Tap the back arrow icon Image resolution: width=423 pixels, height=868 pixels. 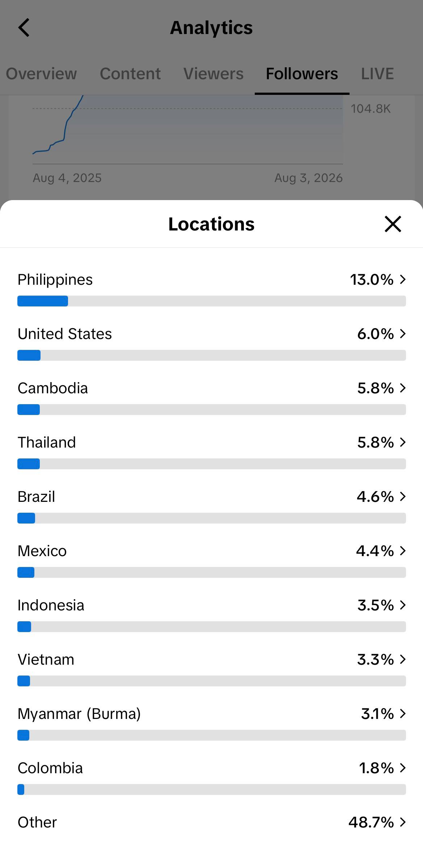24,28
